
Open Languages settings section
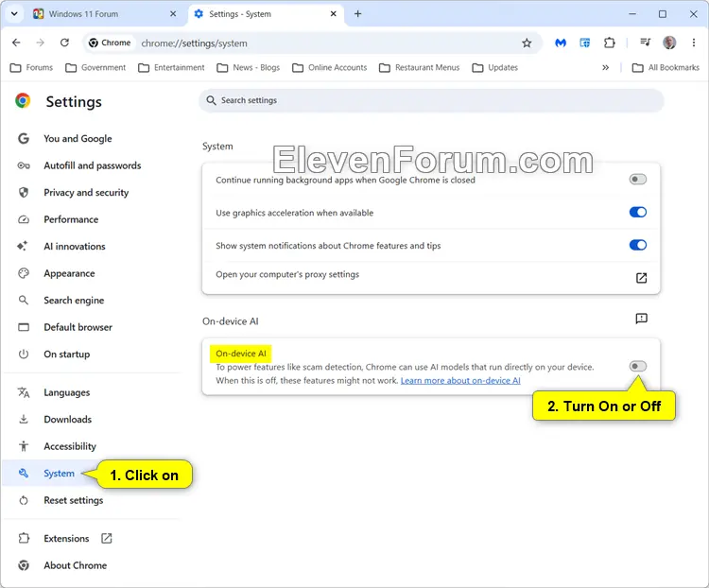point(66,392)
